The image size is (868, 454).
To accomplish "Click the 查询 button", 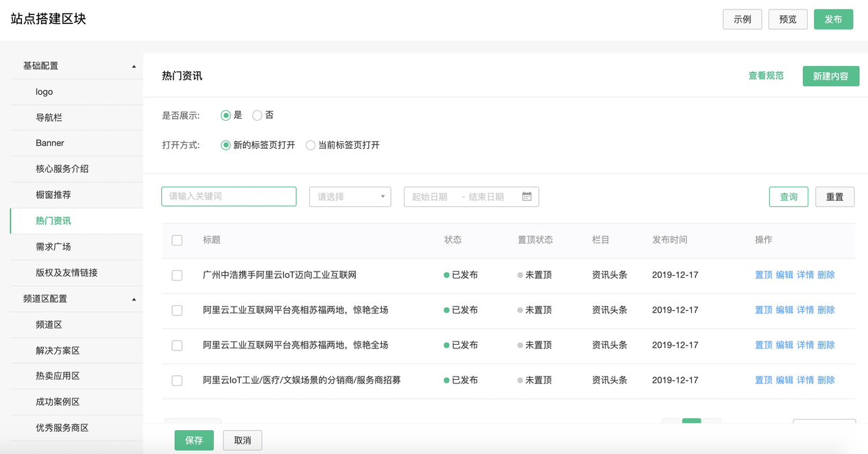I will coord(788,197).
